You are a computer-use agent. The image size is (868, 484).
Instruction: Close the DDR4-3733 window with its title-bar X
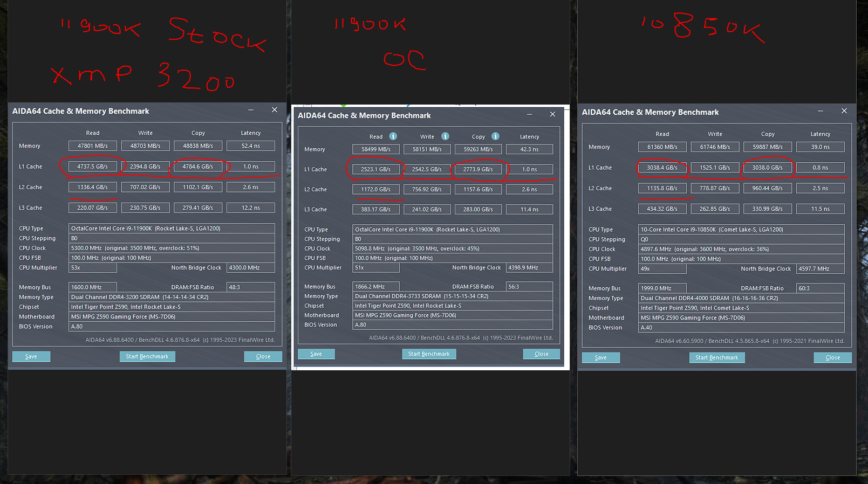click(x=552, y=114)
